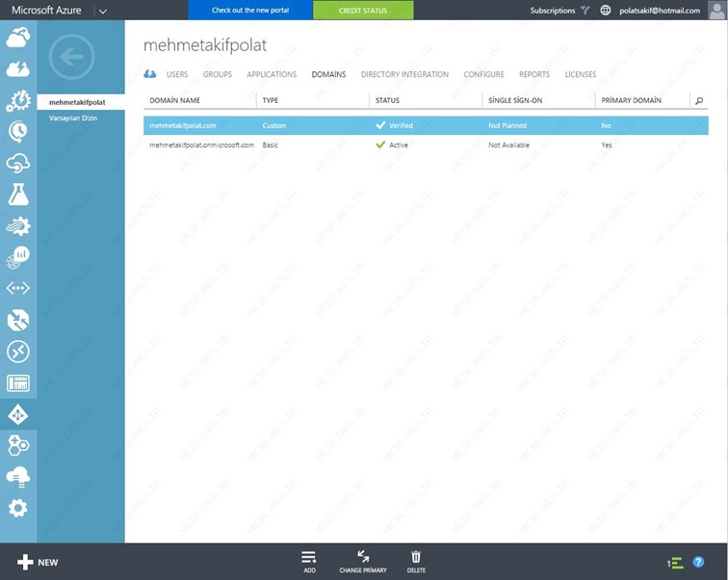728x580 pixels.
Task: Select the mehmetakifpolat.com domain row
Action: tap(426, 125)
